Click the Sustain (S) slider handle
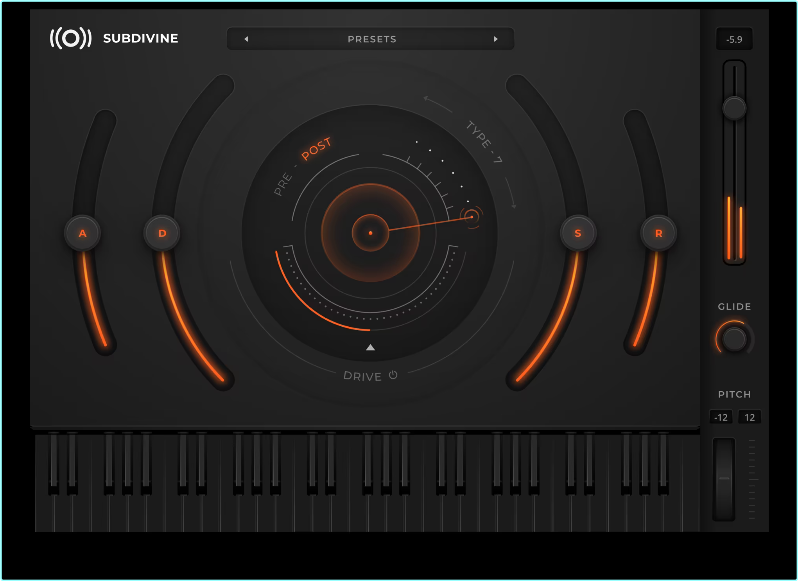Screen dimensions: 798x581 [578, 233]
